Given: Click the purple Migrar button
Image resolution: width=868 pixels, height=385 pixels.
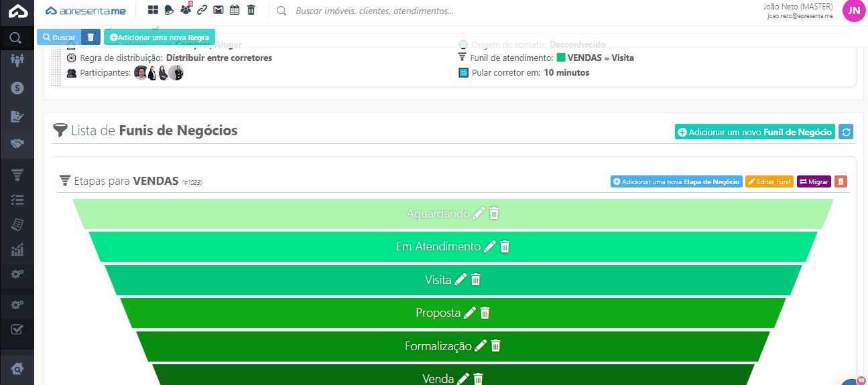Looking at the screenshot, I should coord(814,181).
